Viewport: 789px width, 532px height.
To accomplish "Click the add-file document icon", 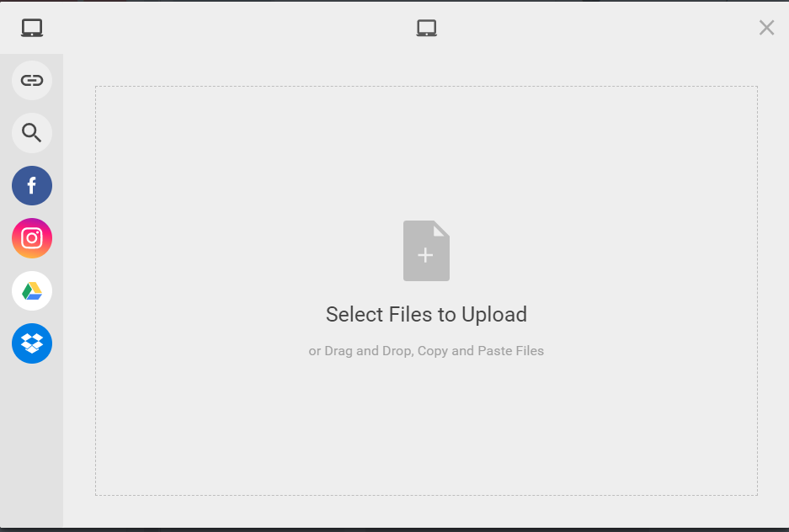I will [x=426, y=251].
